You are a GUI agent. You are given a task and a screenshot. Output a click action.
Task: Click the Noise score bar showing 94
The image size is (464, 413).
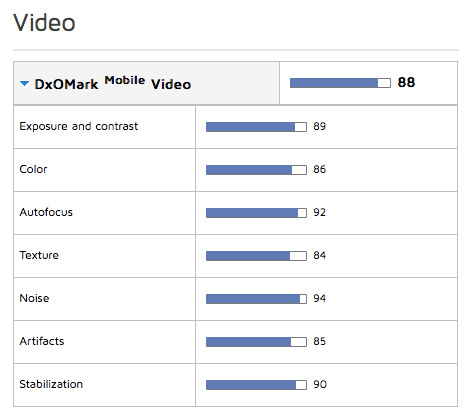point(256,299)
